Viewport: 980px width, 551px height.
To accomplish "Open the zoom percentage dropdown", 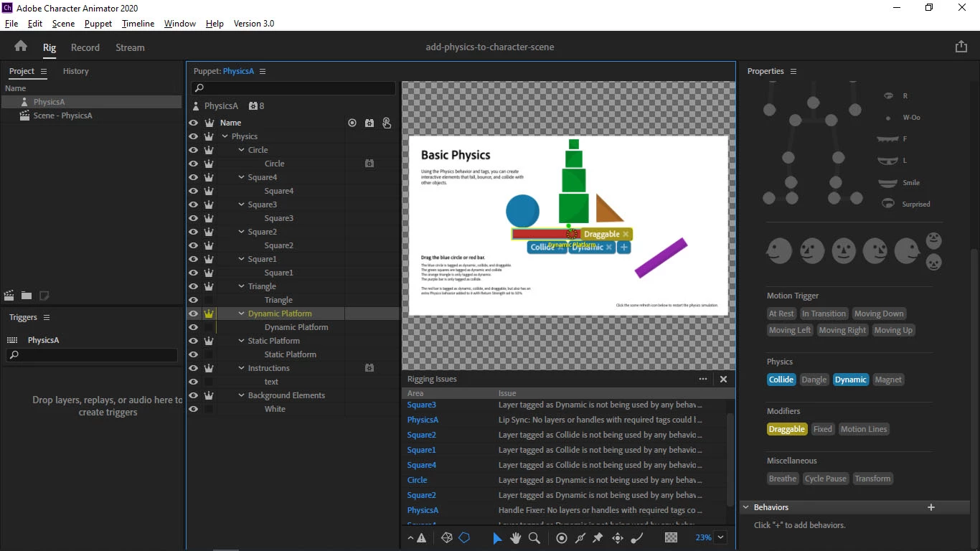I will click(721, 537).
